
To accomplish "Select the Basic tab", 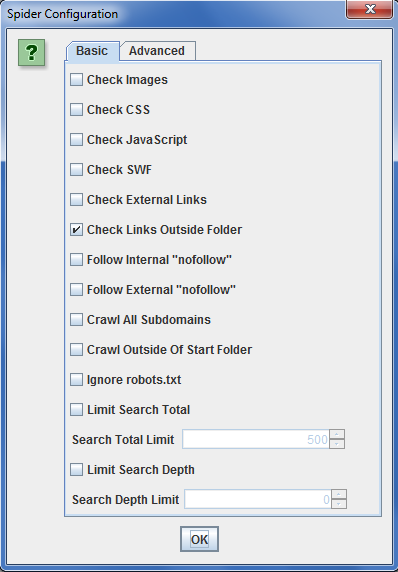I will (92, 51).
